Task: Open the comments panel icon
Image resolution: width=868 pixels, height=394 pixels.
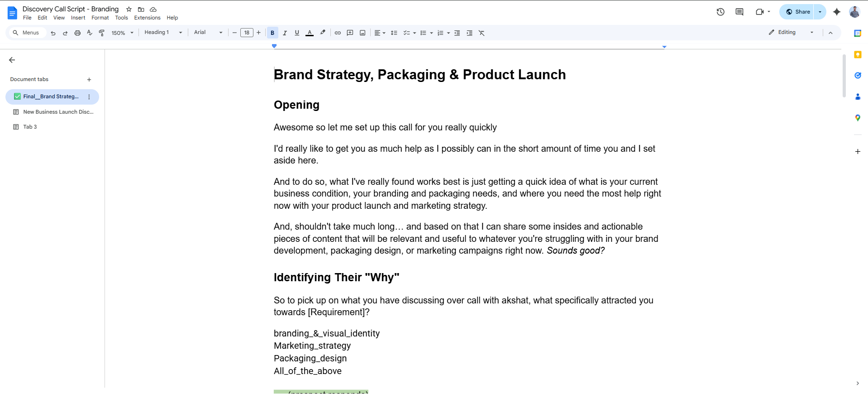Action: tap(739, 12)
